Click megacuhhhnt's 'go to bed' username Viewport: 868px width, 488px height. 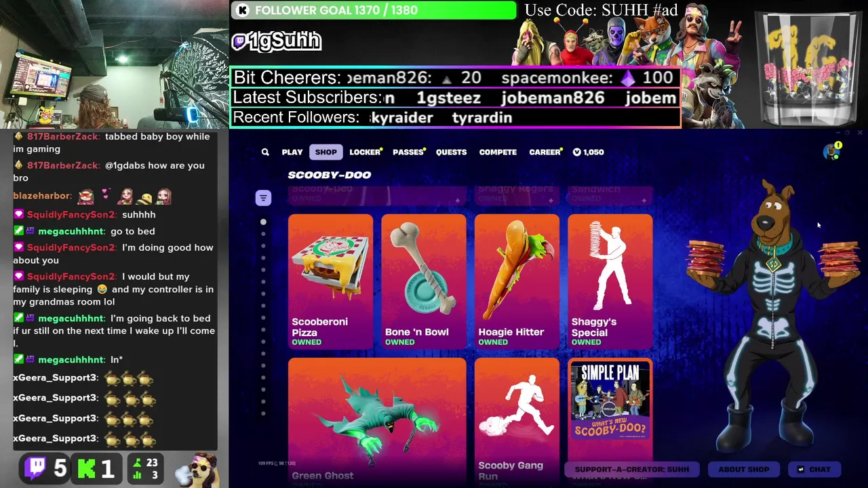point(71,231)
